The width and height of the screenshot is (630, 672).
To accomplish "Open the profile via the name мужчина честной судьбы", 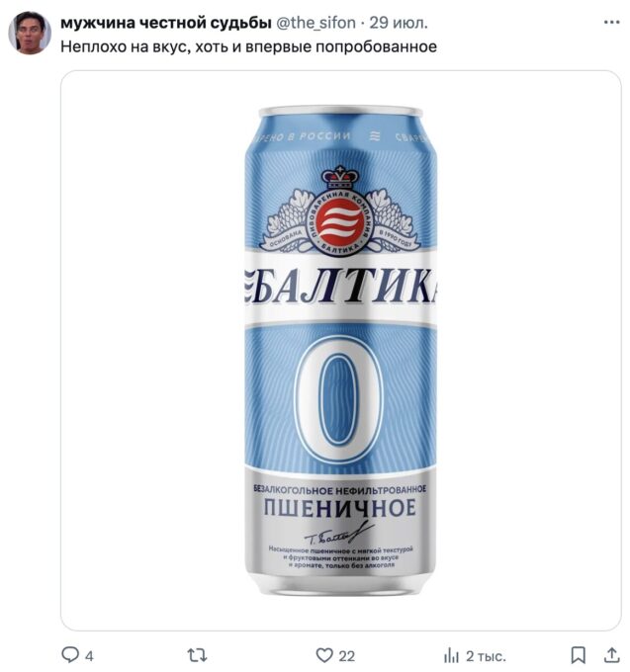I will pyautogui.click(x=165, y=23).
